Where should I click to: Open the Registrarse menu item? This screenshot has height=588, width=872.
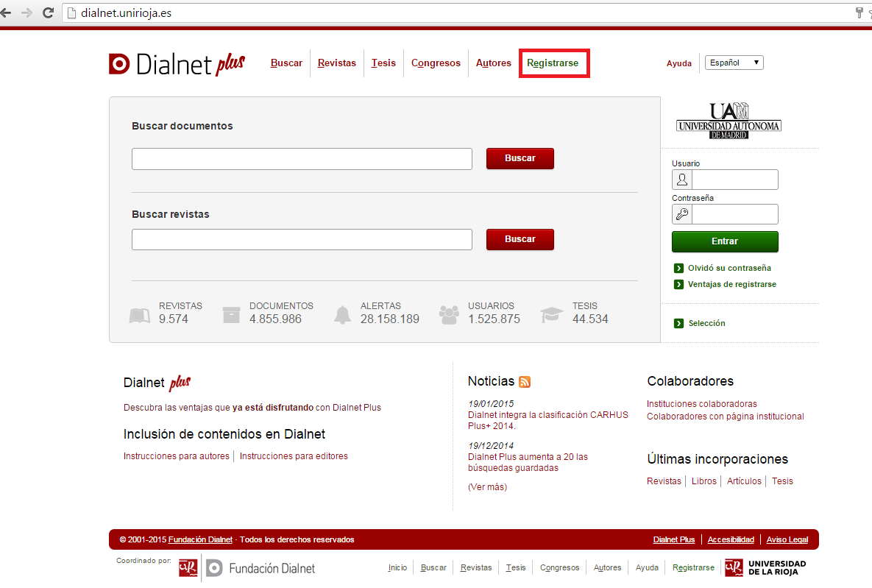tap(553, 63)
